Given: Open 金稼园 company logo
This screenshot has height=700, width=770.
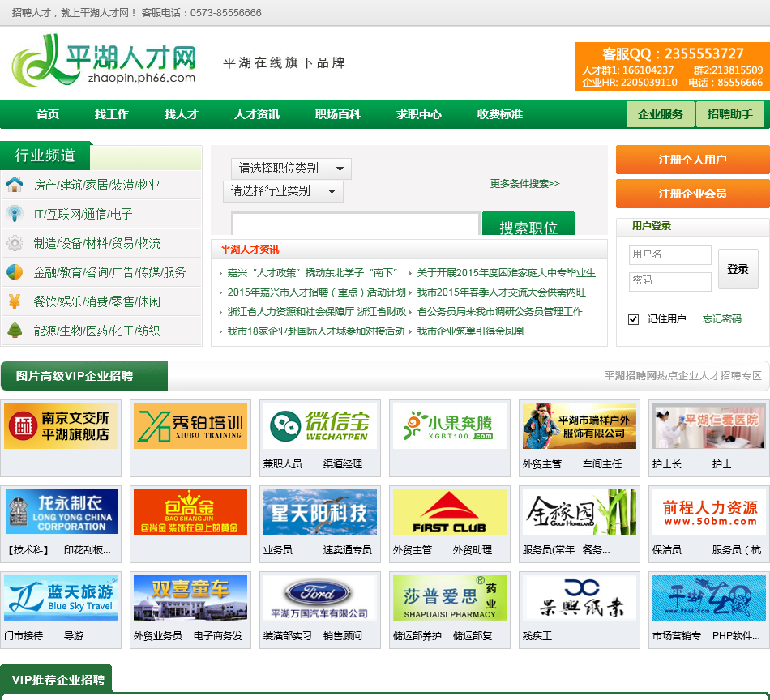Looking at the screenshot, I should (580, 511).
